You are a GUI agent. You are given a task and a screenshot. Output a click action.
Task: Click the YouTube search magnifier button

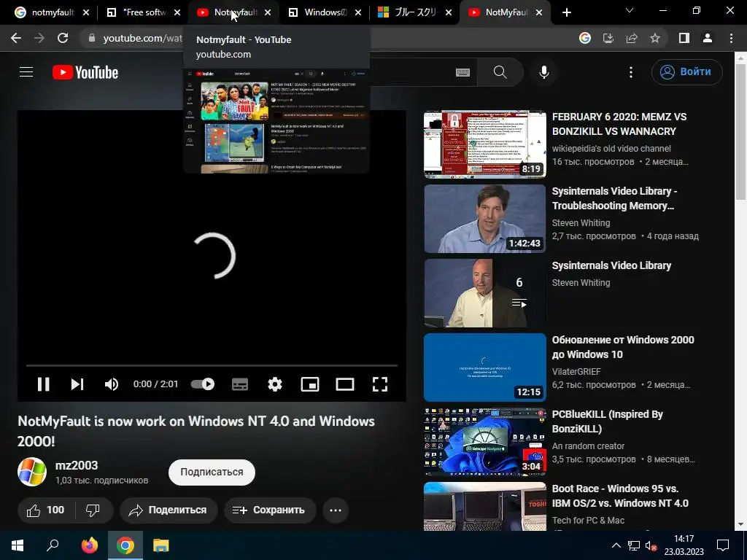500,72
